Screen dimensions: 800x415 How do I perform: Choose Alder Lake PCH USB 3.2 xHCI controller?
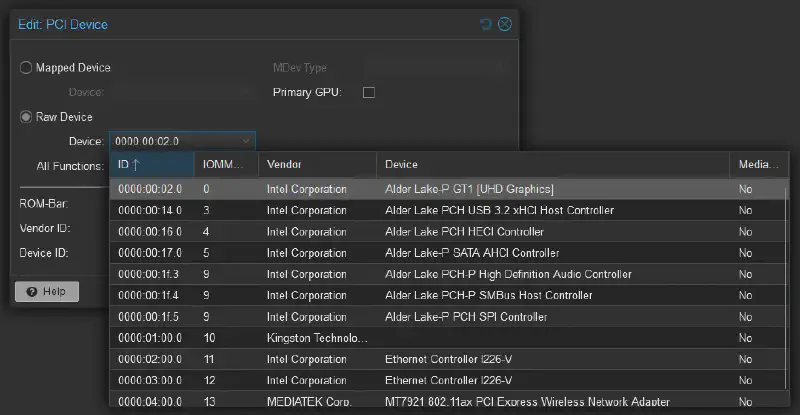(x=498, y=210)
